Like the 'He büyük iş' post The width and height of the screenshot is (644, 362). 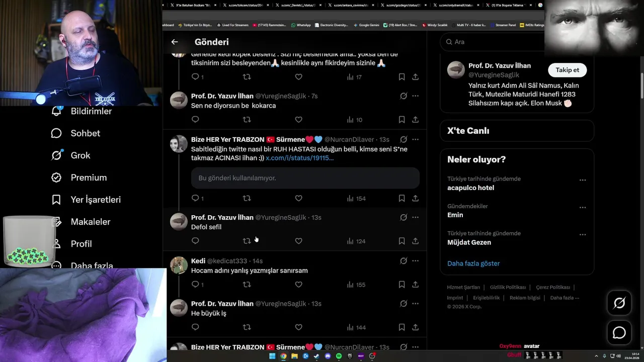[x=298, y=327]
